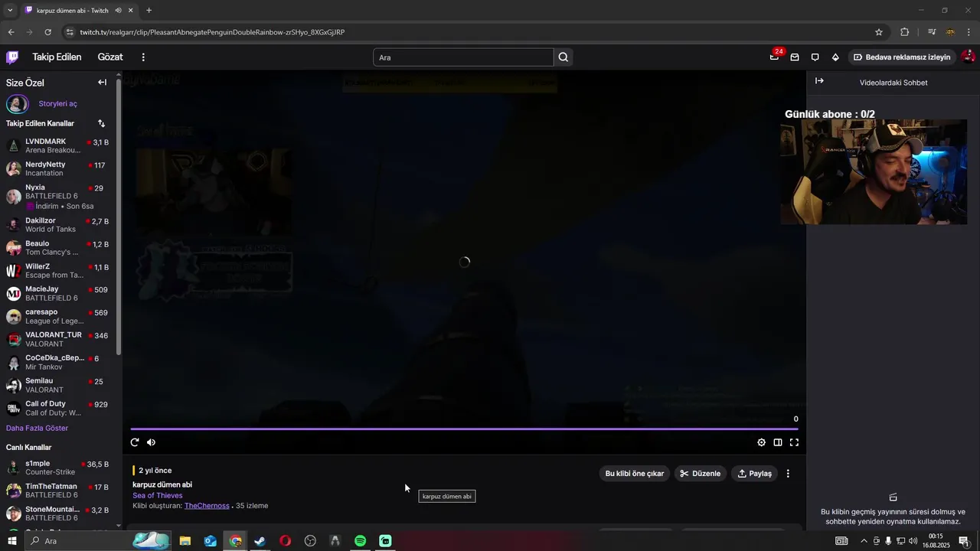Screen dimensions: 980x551
Task: Open VALORANT_TUR channel in sidebar
Action: (x=58, y=339)
